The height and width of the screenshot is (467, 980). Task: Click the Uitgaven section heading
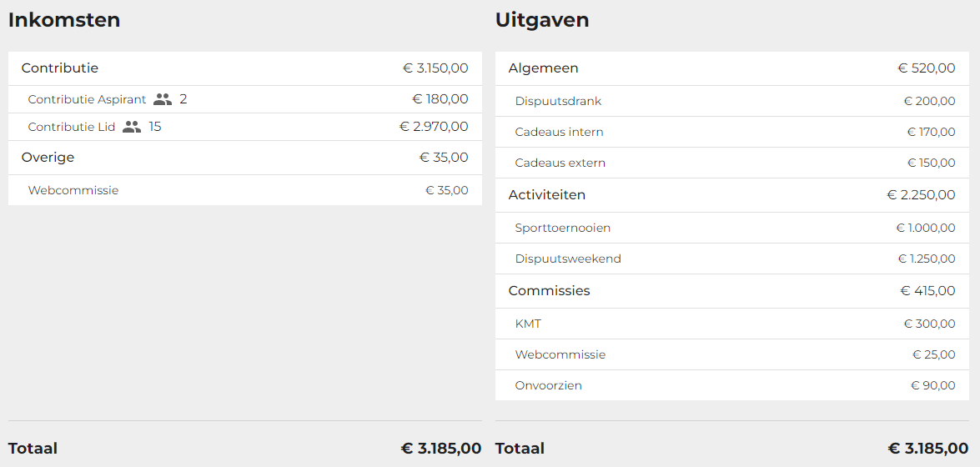tap(542, 20)
